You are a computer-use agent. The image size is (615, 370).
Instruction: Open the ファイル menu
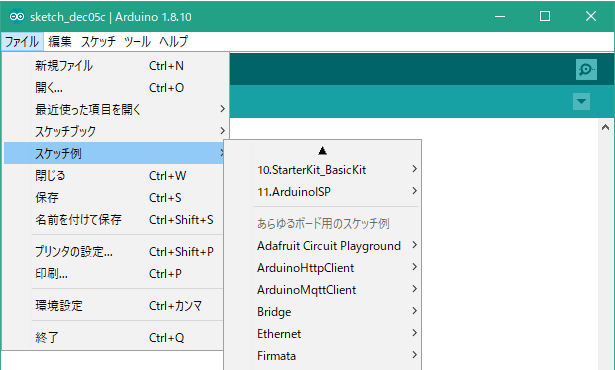coord(22,42)
